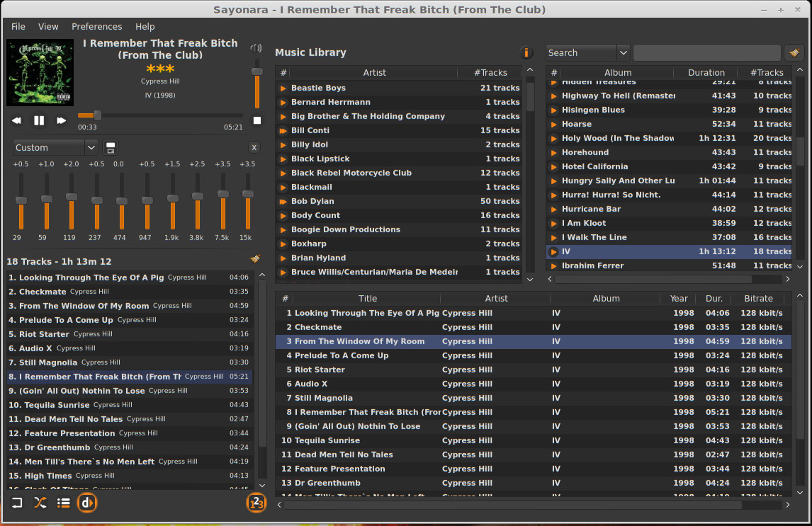Open the Custom equalizer preset dropdown
Screen dimensions: 812x526
click(x=55, y=147)
